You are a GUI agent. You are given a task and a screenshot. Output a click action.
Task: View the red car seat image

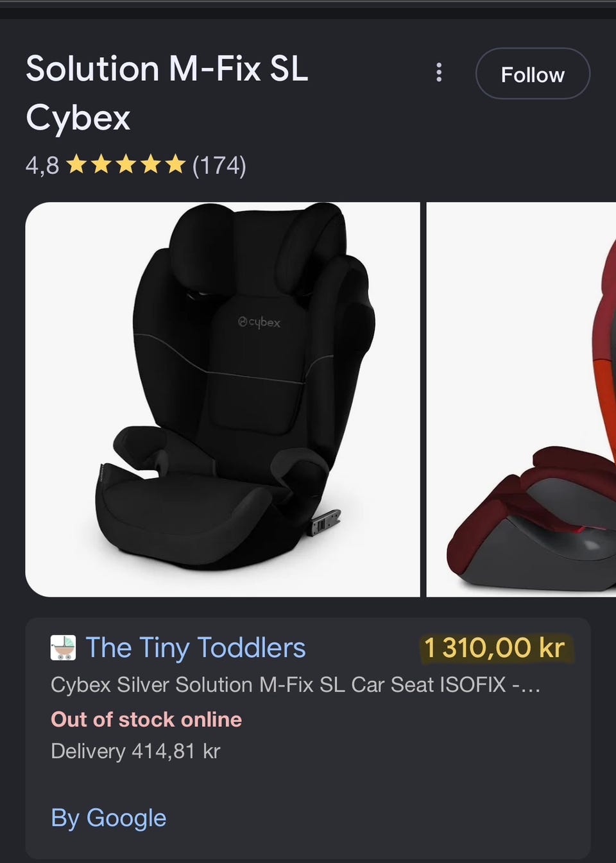pyautogui.click(x=521, y=399)
